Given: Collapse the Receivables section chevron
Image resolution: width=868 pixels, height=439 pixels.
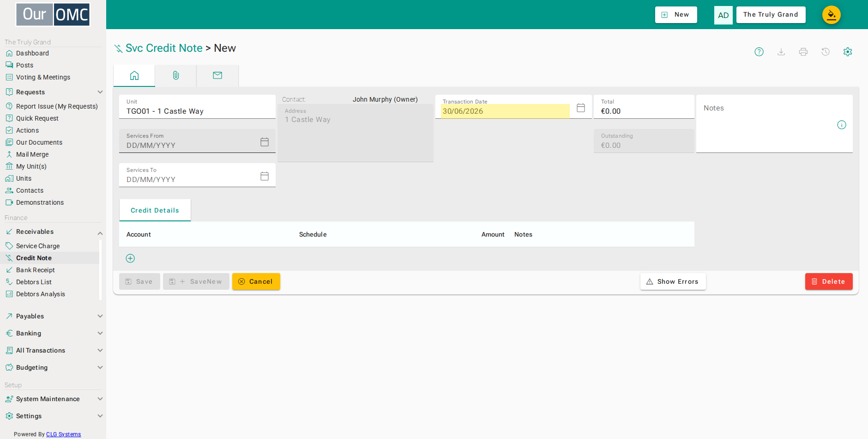Looking at the screenshot, I should (x=100, y=233).
